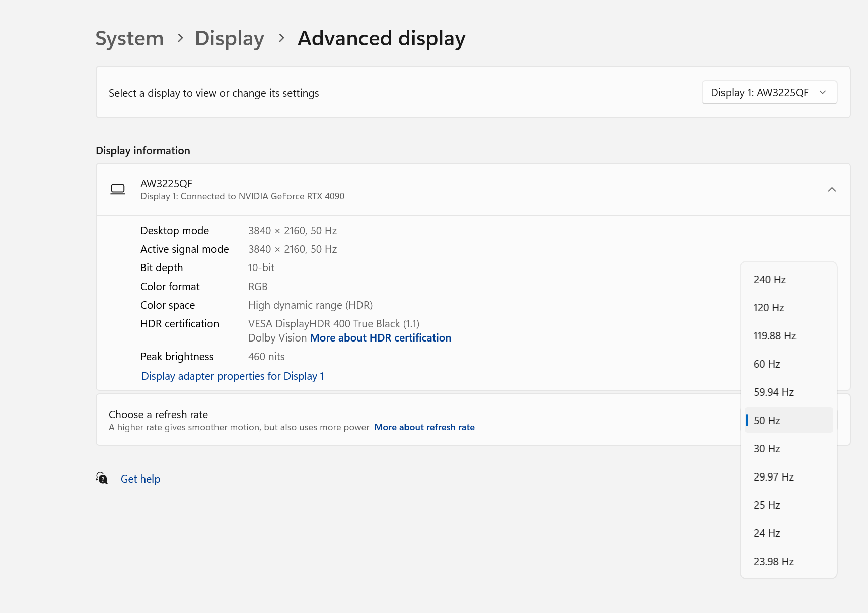Viewport: 868px width, 613px height.
Task: Select 24 Hz refresh rate
Action: 766,533
